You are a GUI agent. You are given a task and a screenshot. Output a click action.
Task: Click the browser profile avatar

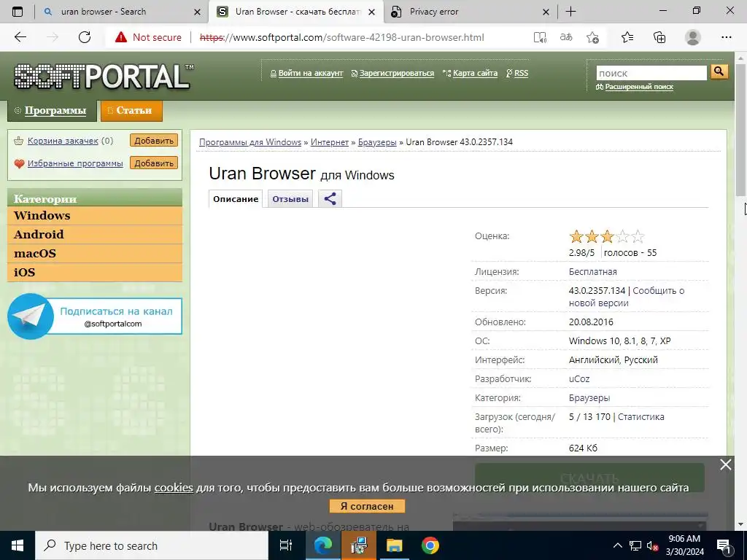coord(693,37)
